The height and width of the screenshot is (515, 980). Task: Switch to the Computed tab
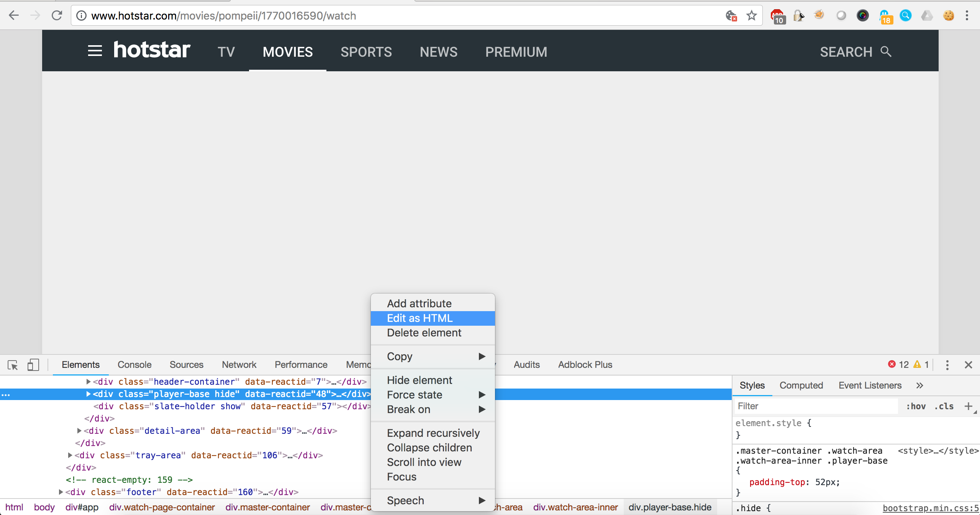pos(801,385)
